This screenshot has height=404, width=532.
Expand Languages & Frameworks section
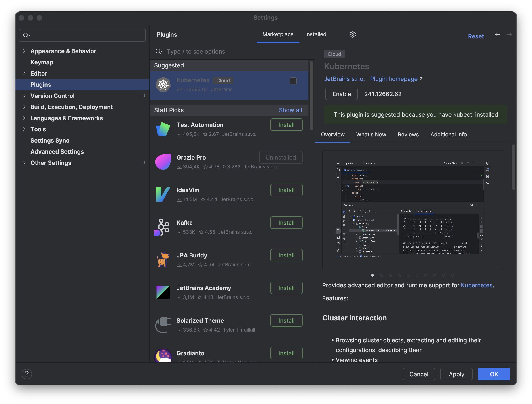tap(24, 118)
